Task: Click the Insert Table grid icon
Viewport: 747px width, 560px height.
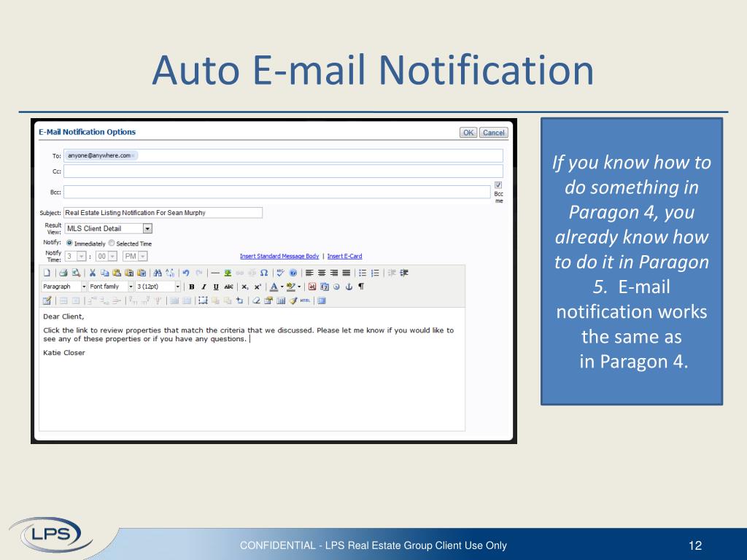Action: pos(281,300)
